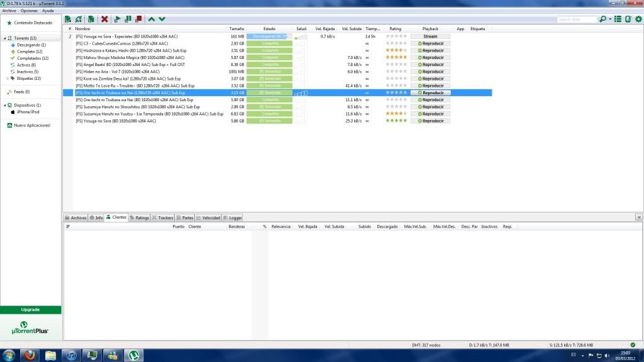Show hidden system tray icons

[x=583, y=356]
